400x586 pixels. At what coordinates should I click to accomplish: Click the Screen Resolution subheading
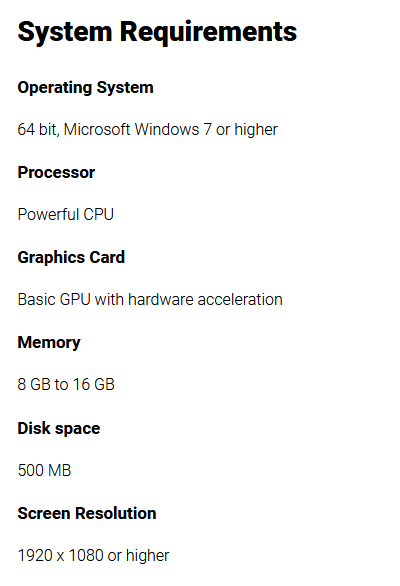tap(87, 514)
